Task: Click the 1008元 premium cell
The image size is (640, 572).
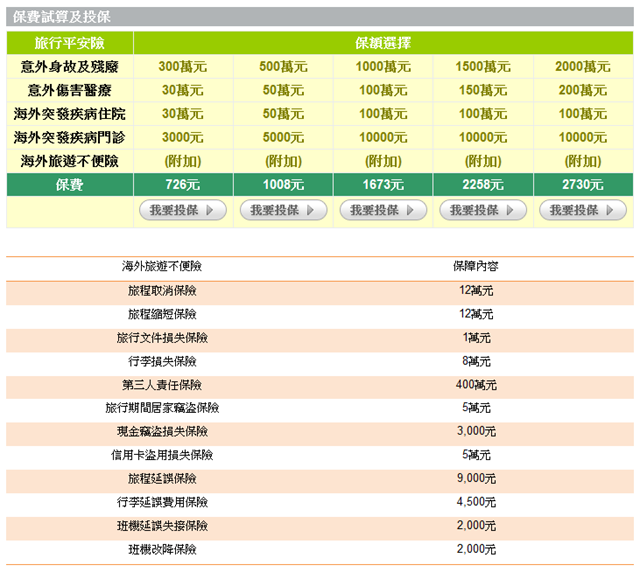Action: pyautogui.click(x=283, y=185)
